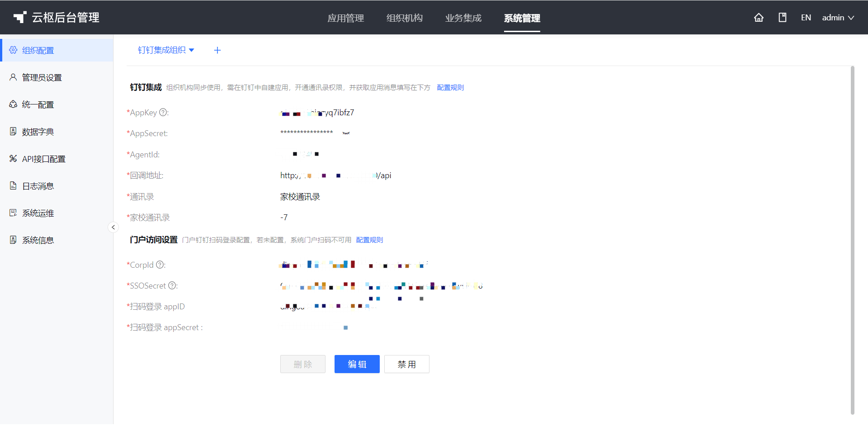Open the 应用管理 tab
Screen dimensions: 868x426
pyautogui.click(x=346, y=18)
